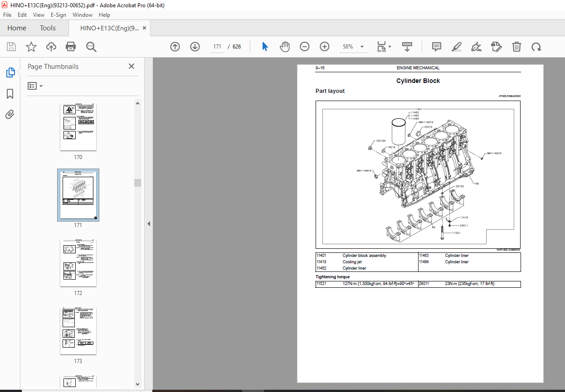Select the page 171 thumbnail

78,195
